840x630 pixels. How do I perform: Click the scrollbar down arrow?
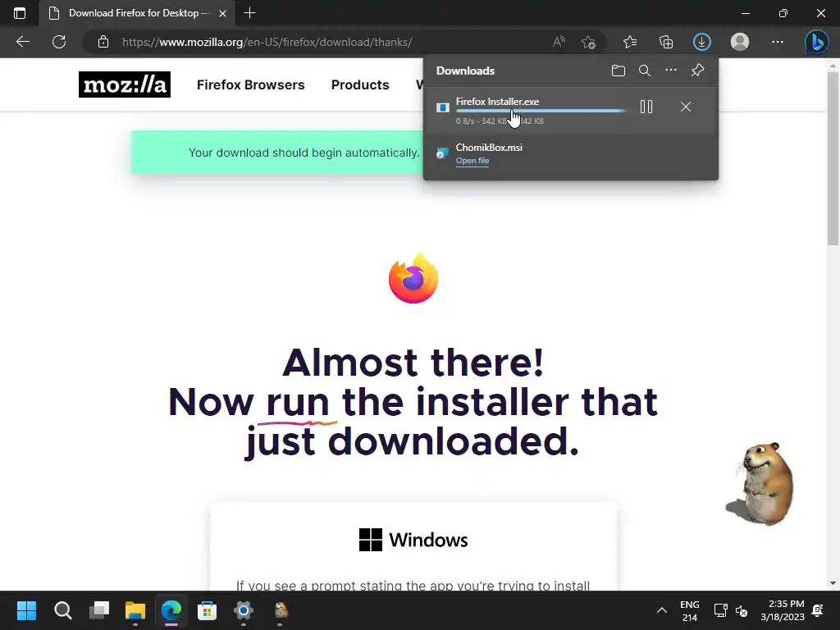click(833, 583)
